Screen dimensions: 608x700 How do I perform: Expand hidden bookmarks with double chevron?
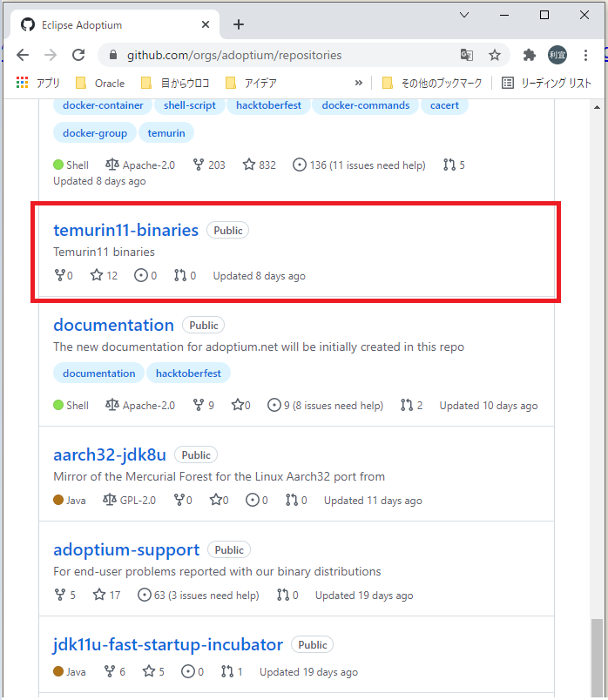(x=358, y=83)
